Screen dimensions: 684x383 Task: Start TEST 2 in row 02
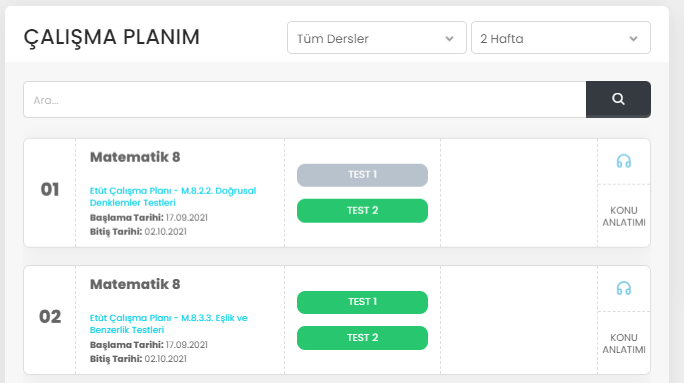click(x=362, y=338)
